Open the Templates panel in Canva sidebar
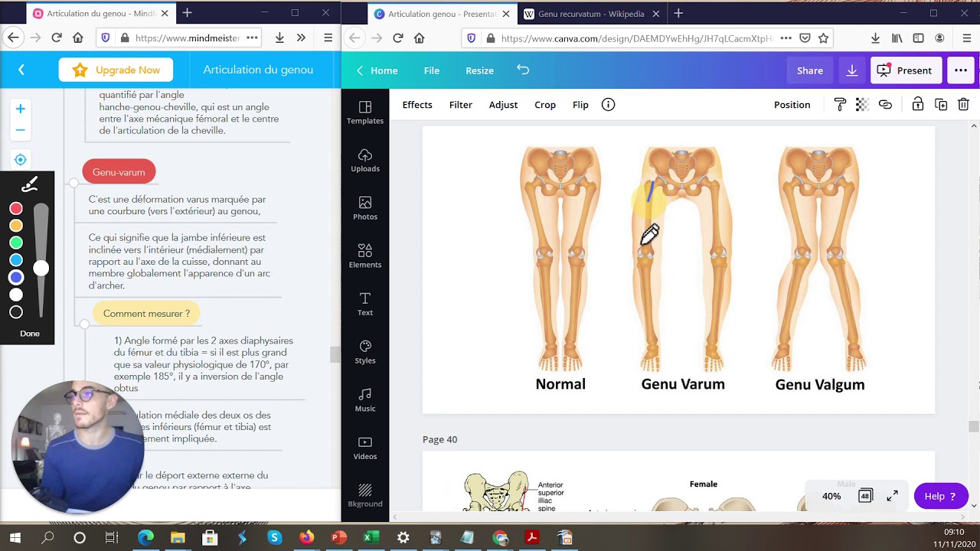The width and height of the screenshot is (980, 551). (x=365, y=112)
